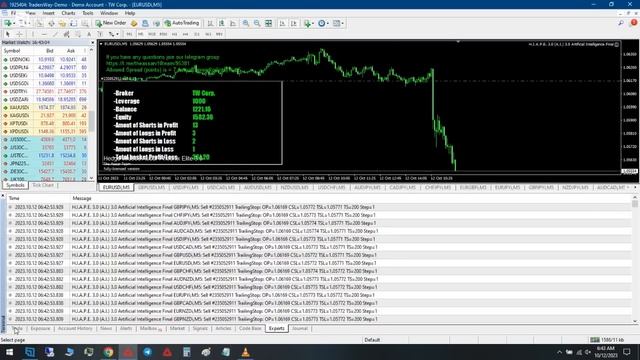Switch timeframe to M5
640x360 pixels.
tap(140, 34)
